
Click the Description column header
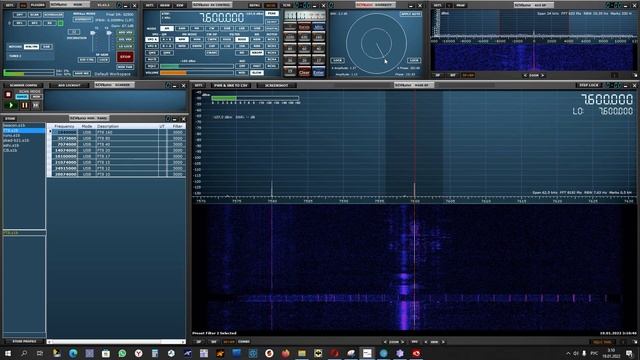pyautogui.click(x=108, y=127)
